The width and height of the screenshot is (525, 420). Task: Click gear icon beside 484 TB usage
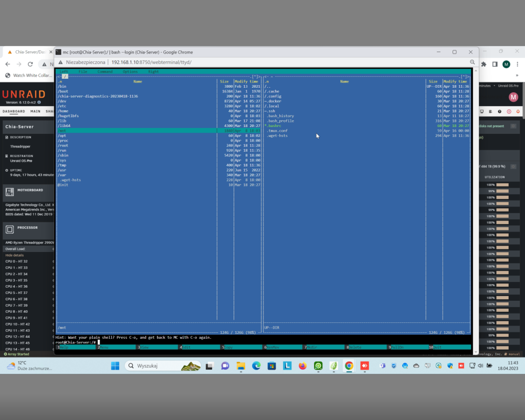513,166
